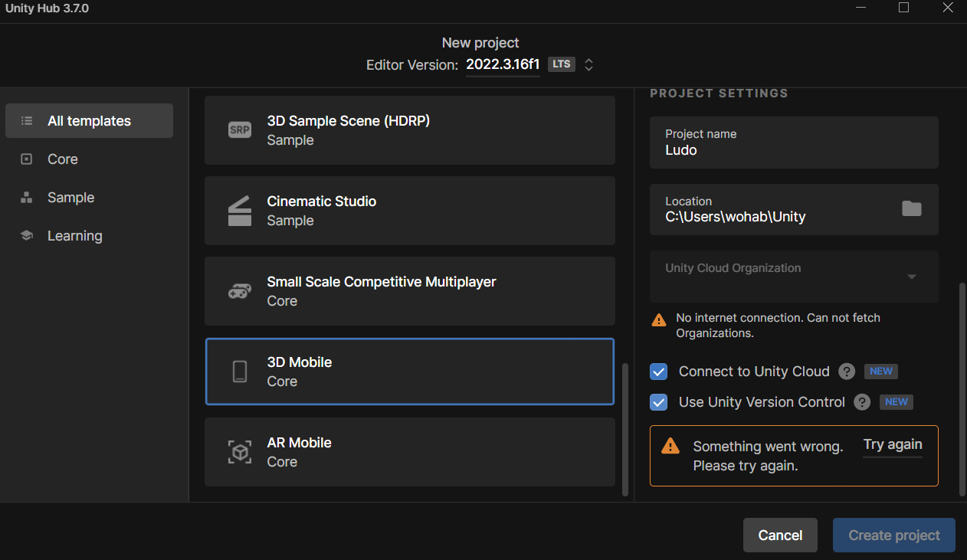Expand the Unity Cloud Organization dropdown
The width and height of the screenshot is (967, 560).
911,277
